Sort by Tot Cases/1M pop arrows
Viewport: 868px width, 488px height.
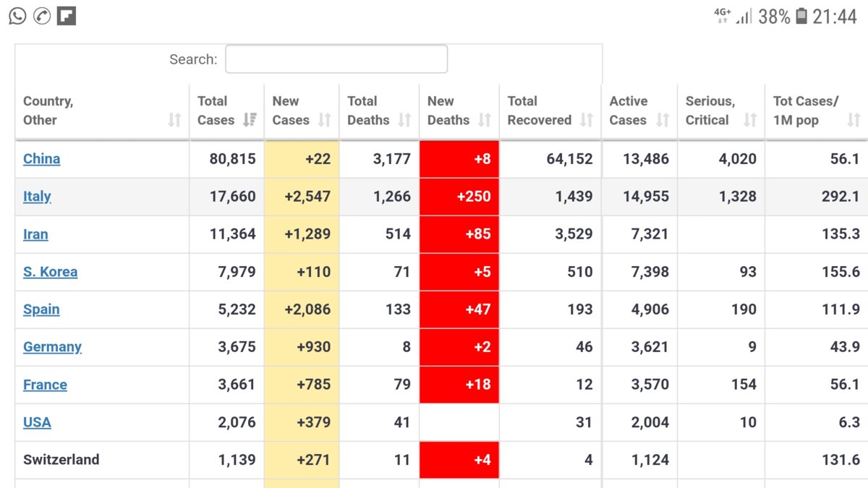854,120
